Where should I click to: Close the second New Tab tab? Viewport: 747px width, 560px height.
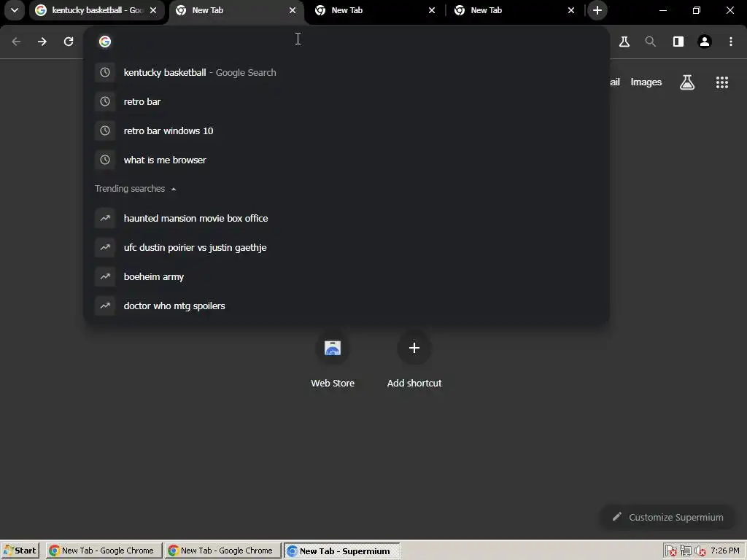pos(432,10)
